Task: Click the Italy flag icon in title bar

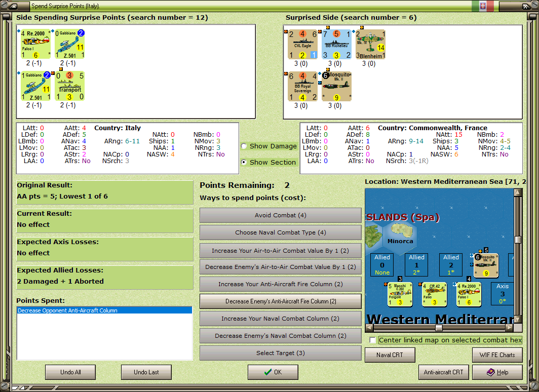Action: tap(483, 6)
